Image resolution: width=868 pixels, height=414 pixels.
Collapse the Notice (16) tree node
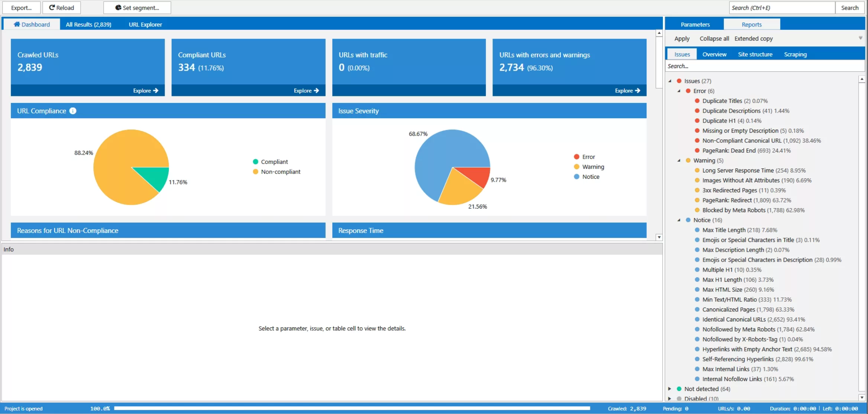point(679,220)
